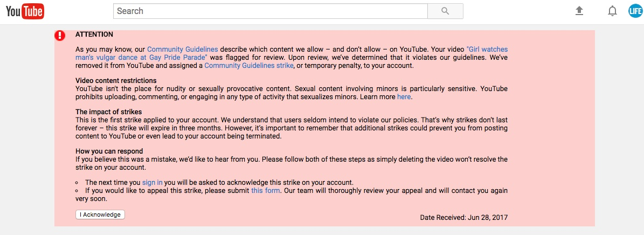Open the LIFE channel avatar menu
The width and height of the screenshot is (644, 235).
(635, 11)
